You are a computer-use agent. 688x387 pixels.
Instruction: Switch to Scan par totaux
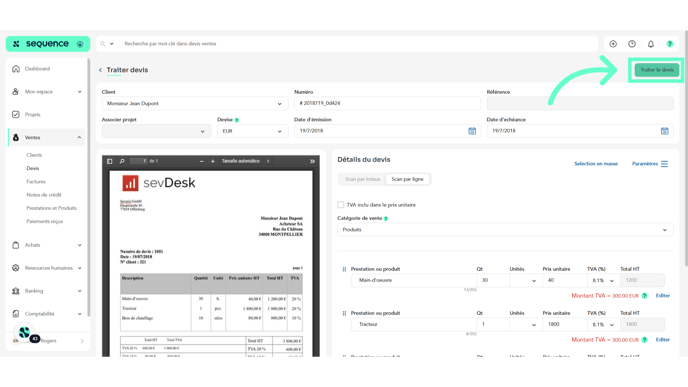(x=362, y=179)
